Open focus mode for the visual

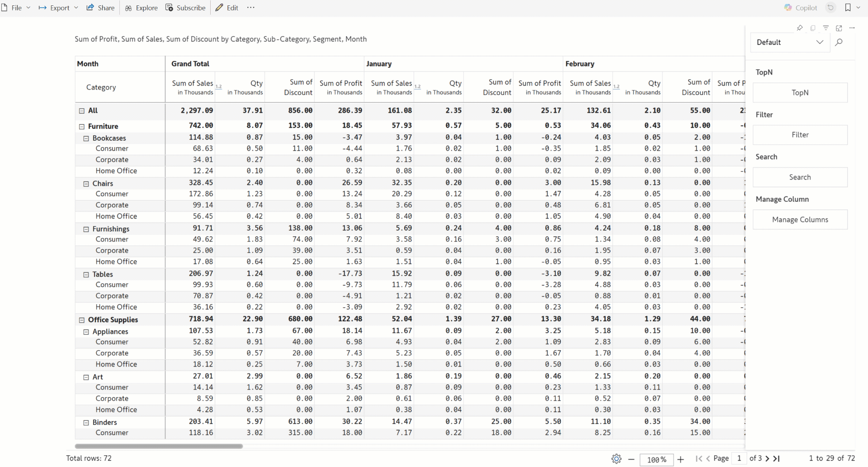pyautogui.click(x=839, y=28)
